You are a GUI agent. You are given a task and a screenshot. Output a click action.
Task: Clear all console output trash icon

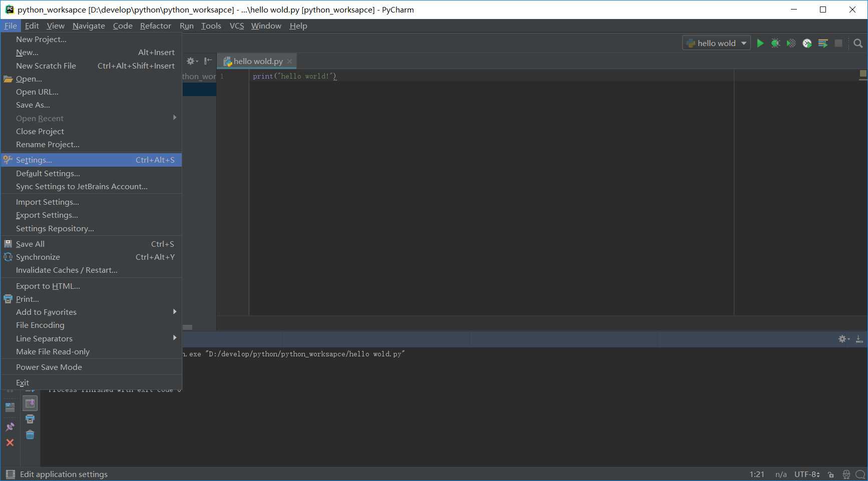(x=30, y=434)
